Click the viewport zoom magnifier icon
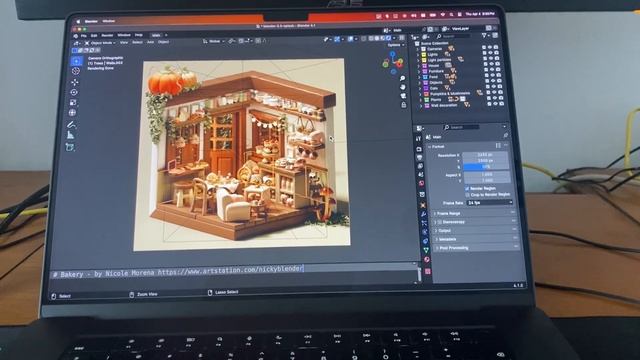 (x=402, y=78)
